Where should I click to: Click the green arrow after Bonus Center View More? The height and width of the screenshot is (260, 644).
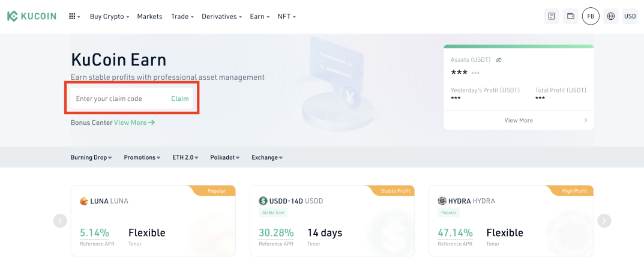152,122
